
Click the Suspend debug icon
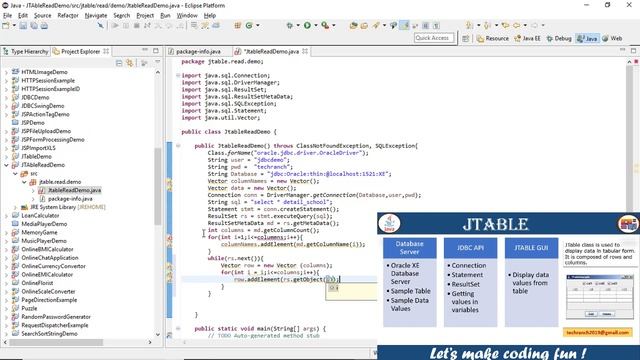click(x=126, y=26)
